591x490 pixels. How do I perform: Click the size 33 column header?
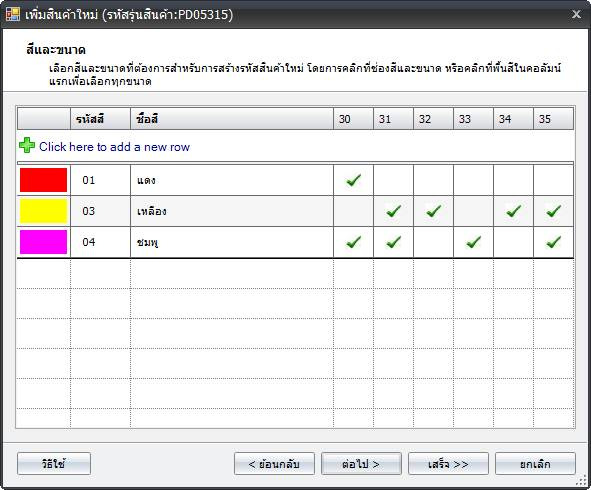473,119
